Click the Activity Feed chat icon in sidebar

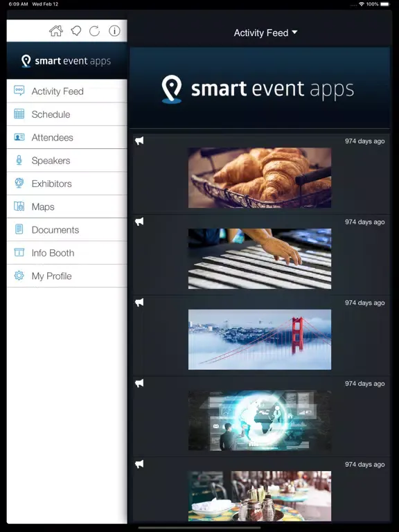click(x=19, y=91)
